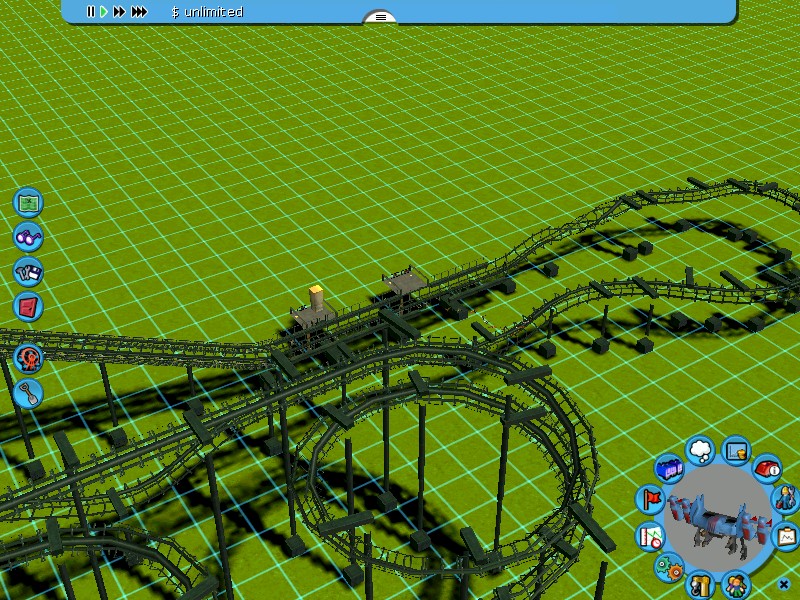Open the tools and floppy disk file menu
The width and height of the screenshot is (800, 600).
[x=29, y=271]
